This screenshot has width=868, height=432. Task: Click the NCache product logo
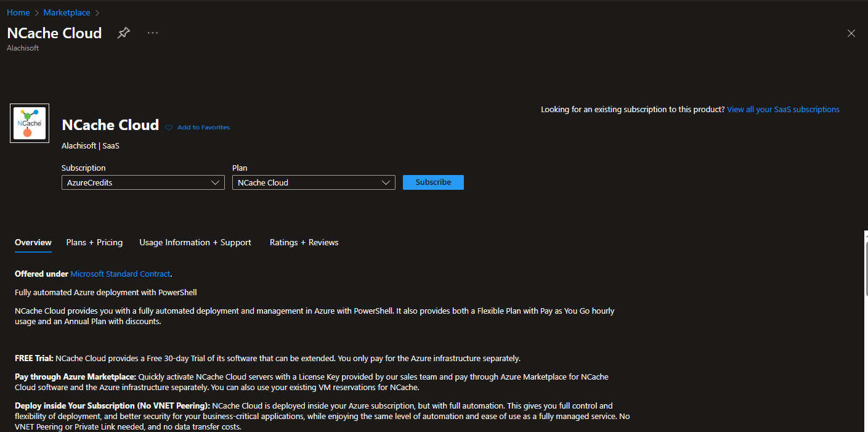coord(30,123)
